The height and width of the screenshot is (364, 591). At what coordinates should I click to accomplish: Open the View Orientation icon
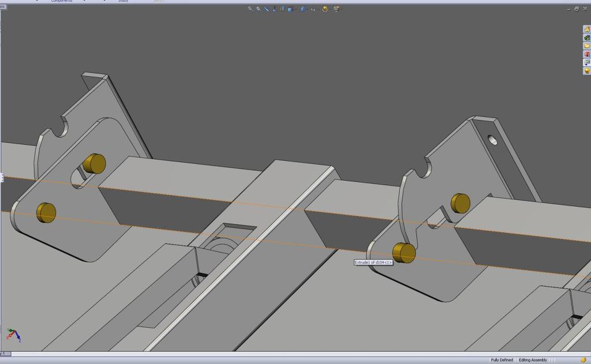click(291, 9)
